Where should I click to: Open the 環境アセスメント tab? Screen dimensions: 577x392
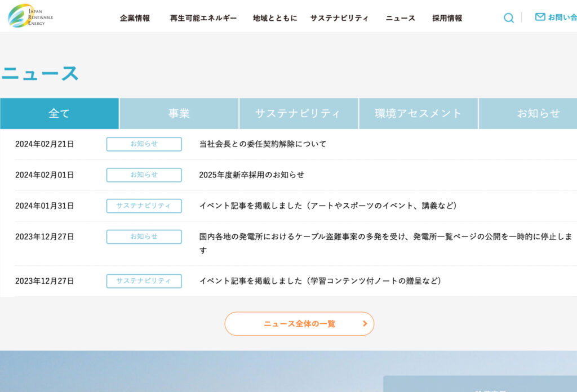click(418, 113)
